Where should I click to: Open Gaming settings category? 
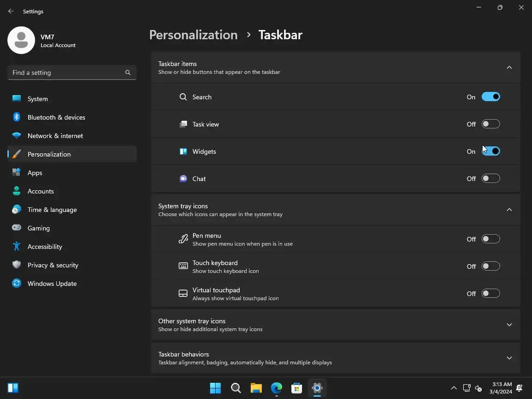tap(72, 228)
